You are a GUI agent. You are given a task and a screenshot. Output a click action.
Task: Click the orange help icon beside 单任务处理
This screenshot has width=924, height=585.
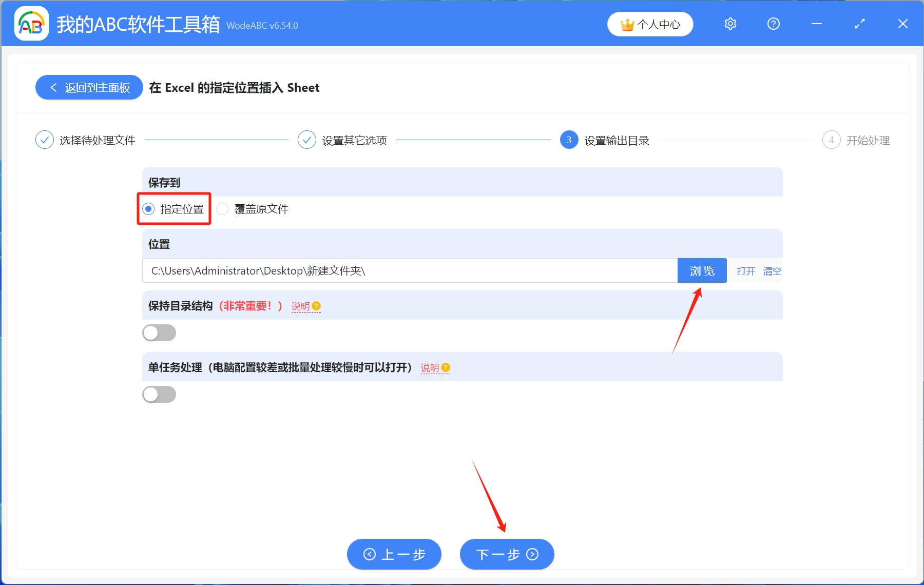[446, 368]
